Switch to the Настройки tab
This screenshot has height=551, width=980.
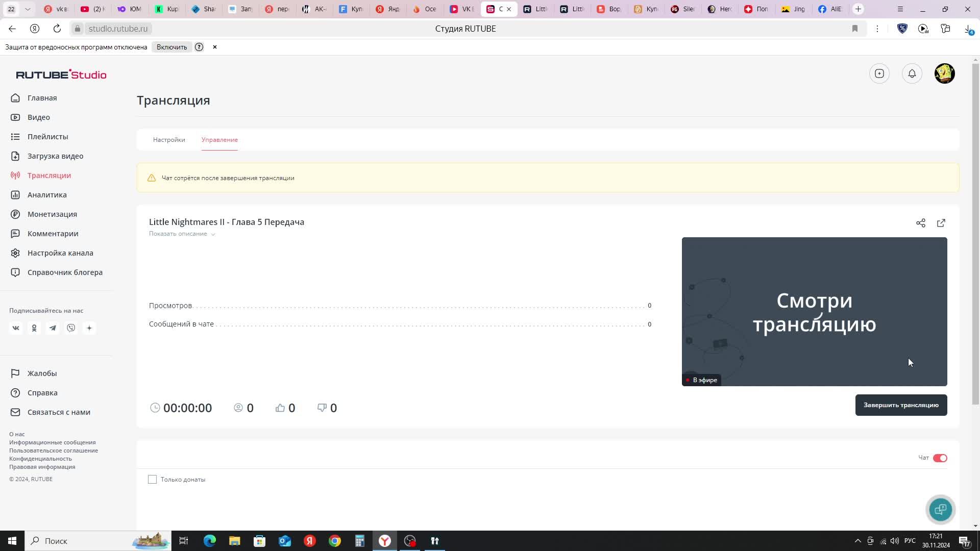click(169, 139)
